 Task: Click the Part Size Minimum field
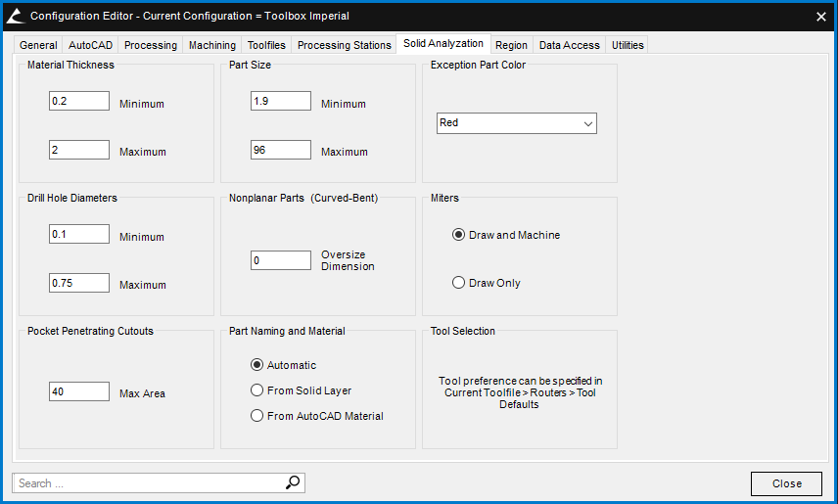coord(281,101)
